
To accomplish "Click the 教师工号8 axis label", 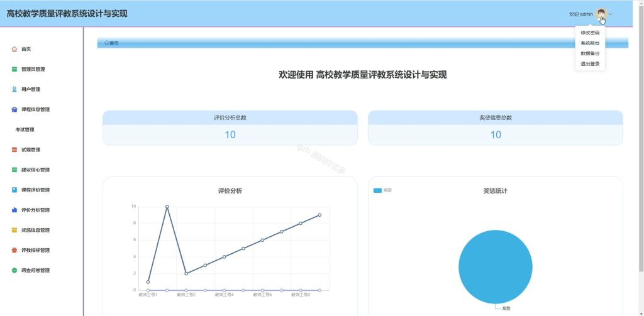I will coord(301,295).
